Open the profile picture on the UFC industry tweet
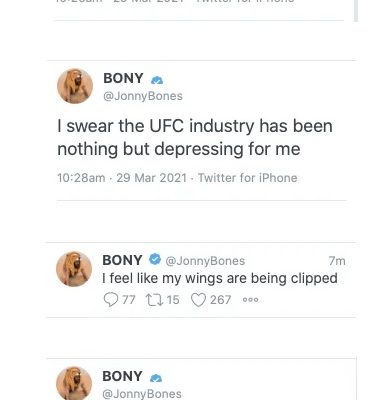This screenshot has width=384, height=400. coord(75,86)
